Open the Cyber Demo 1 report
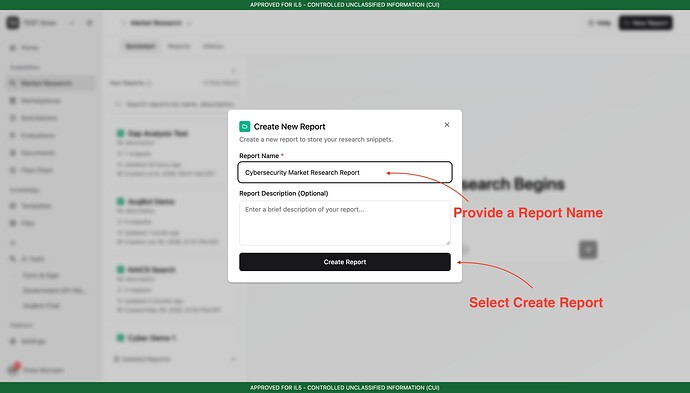Image resolution: width=690 pixels, height=393 pixels. (152, 338)
